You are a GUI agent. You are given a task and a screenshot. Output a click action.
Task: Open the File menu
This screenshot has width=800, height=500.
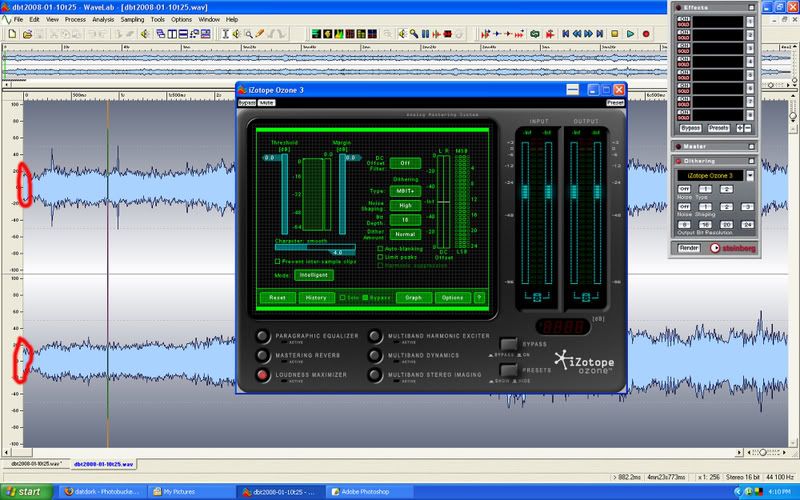18,19
